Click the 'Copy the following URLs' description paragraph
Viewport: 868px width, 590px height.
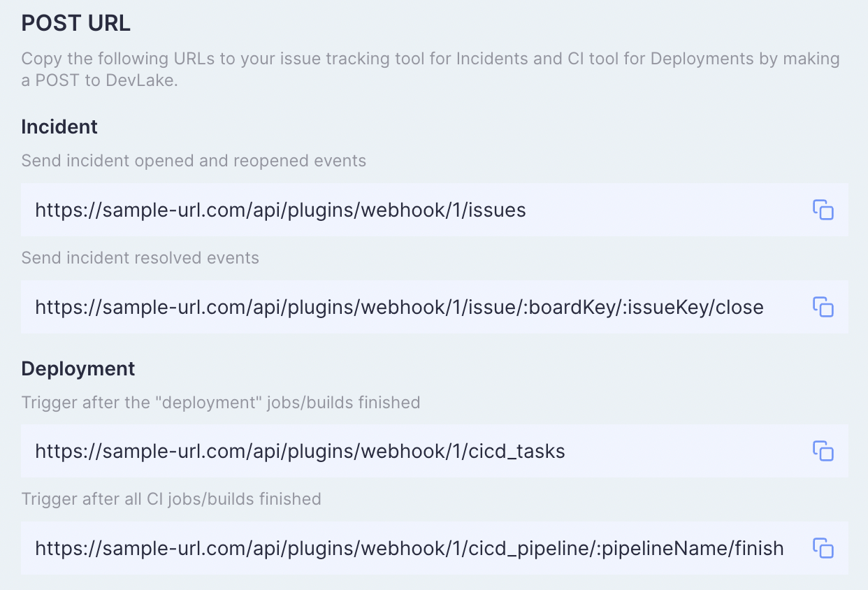point(430,69)
